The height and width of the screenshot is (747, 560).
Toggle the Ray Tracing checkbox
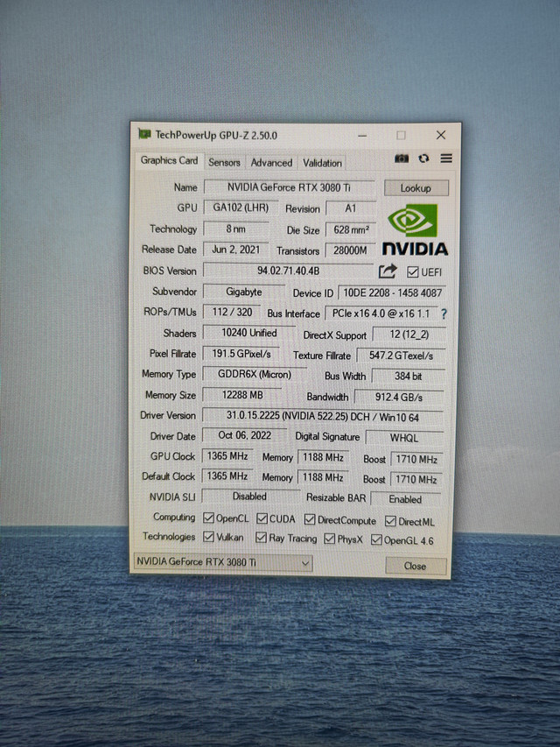[x=261, y=538]
